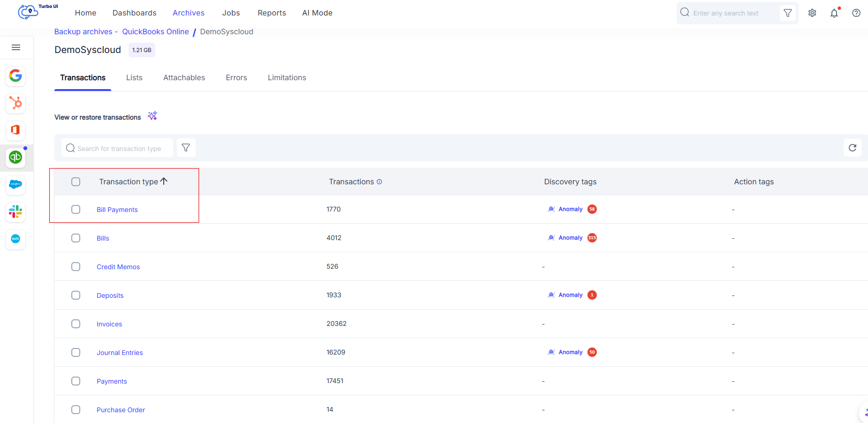Screen dimensions: 868x423
Task: Open Backup archives breadcrumb link
Action: (83, 31)
